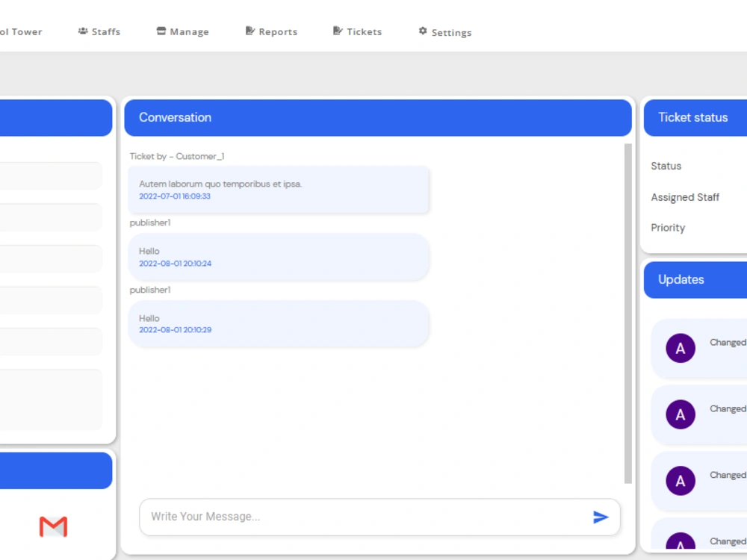This screenshot has width=747, height=560.
Task: Click the Reports pencil icon
Action: (249, 31)
